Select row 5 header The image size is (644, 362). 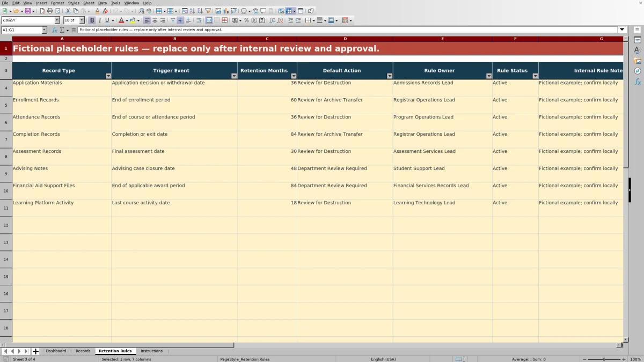(x=6, y=105)
